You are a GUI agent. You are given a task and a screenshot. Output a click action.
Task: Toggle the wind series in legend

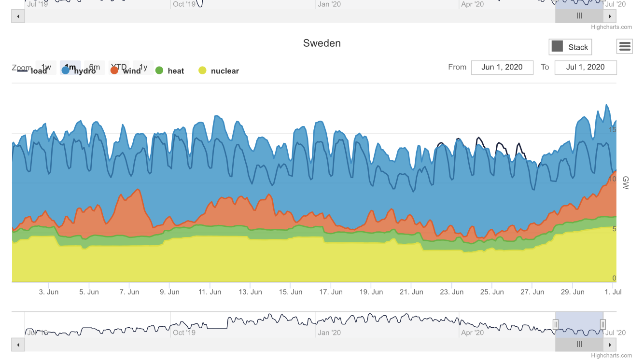126,71
